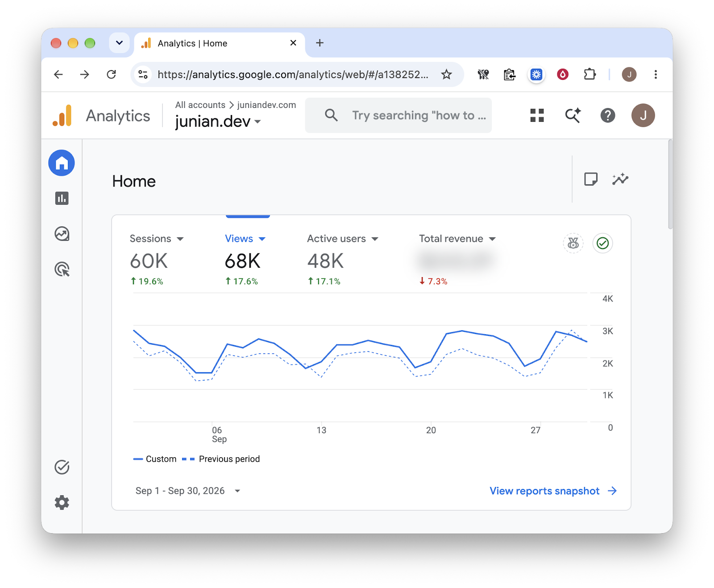Open the Active users metric dropdown

(x=343, y=239)
